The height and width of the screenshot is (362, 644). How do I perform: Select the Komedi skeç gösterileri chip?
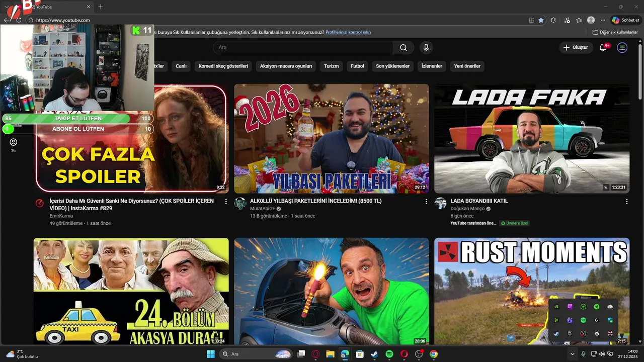pyautogui.click(x=223, y=66)
